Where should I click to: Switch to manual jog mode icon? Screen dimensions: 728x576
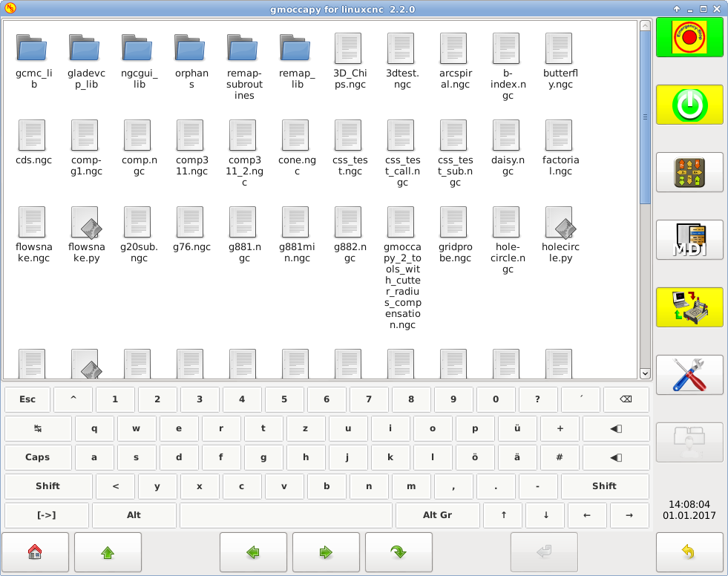(689, 172)
